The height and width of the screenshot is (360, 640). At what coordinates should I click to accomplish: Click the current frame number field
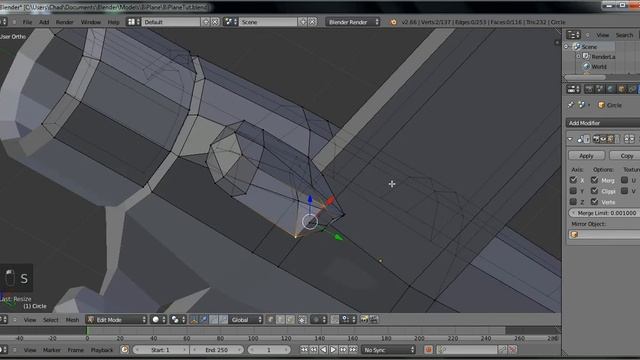(x=269, y=350)
